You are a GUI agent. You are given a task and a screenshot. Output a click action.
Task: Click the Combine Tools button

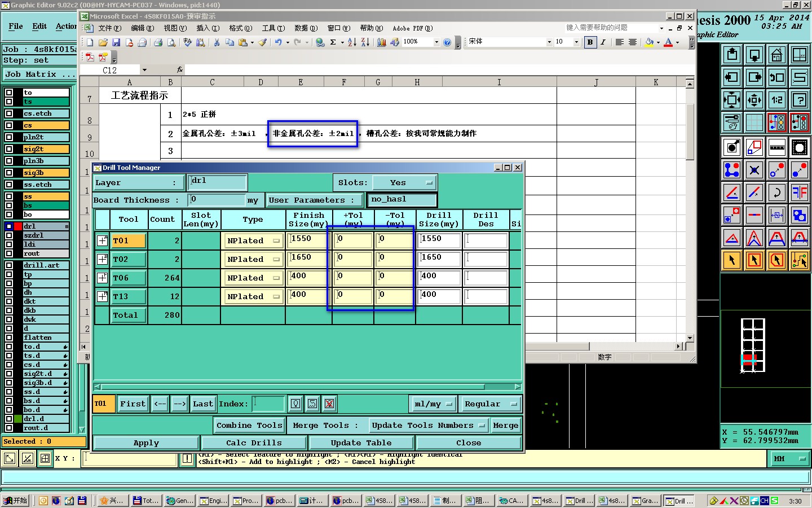[x=249, y=426]
